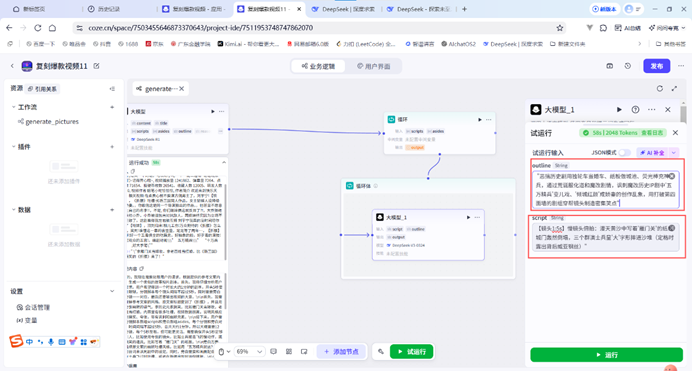
Task: Switch to the 业务逻辑 tab
Action: click(318, 66)
